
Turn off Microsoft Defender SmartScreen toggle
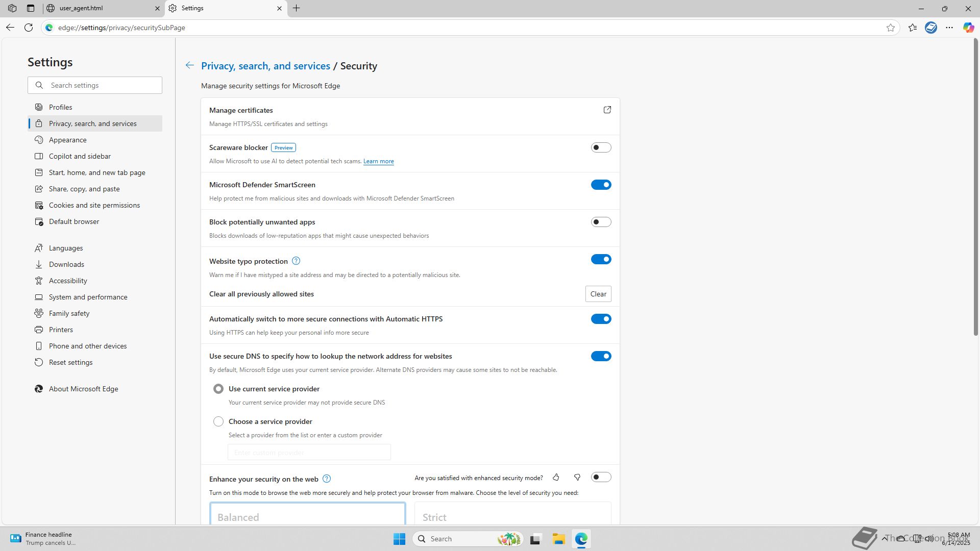(601, 185)
